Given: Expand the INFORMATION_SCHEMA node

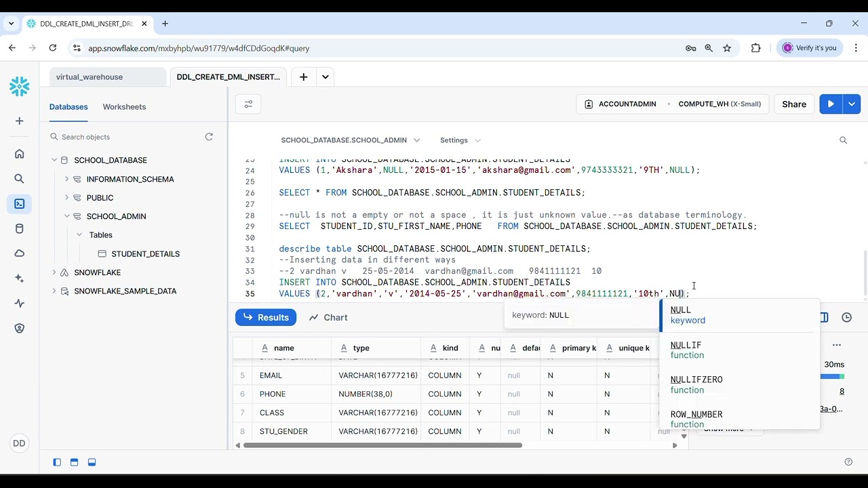Looking at the screenshot, I should [x=66, y=179].
